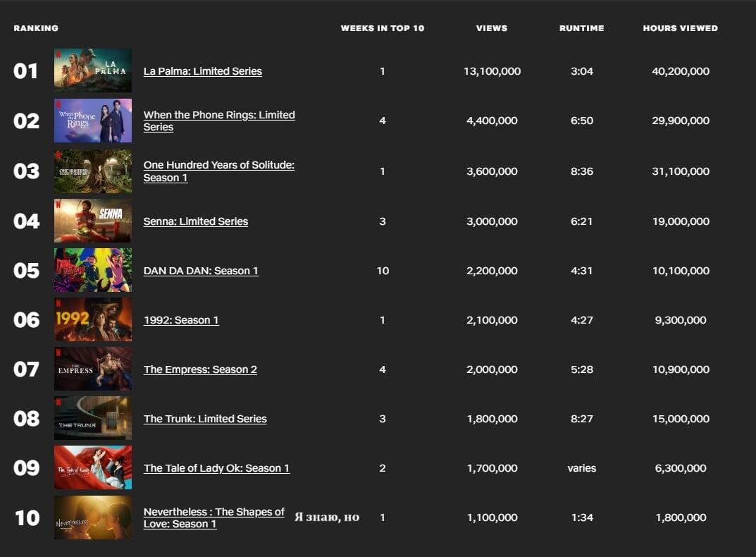
Task: Click rank number 07
Action: click(27, 369)
